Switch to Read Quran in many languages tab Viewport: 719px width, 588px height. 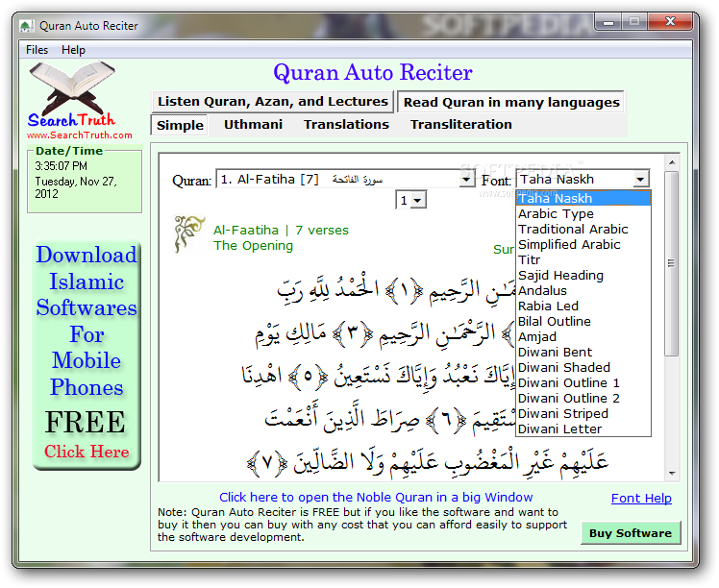[511, 102]
